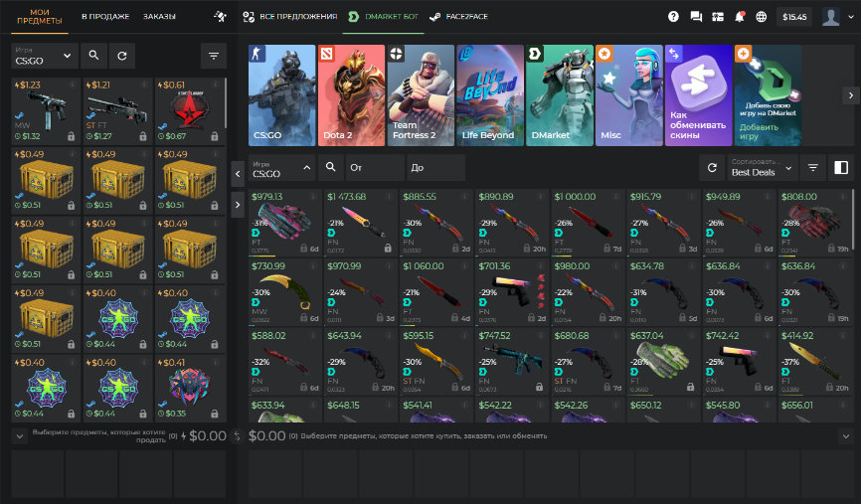Select the DMARKET БОТ tab
861x504 pixels.
tap(384, 17)
